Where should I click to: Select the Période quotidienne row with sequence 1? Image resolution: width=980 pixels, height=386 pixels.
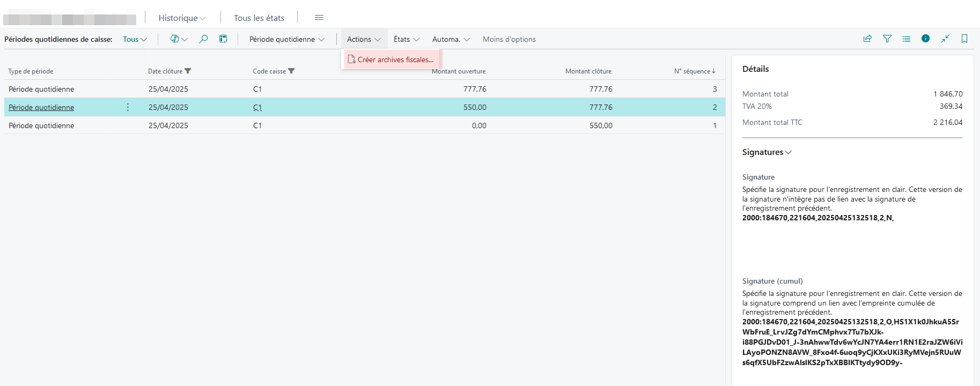pos(365,125)
